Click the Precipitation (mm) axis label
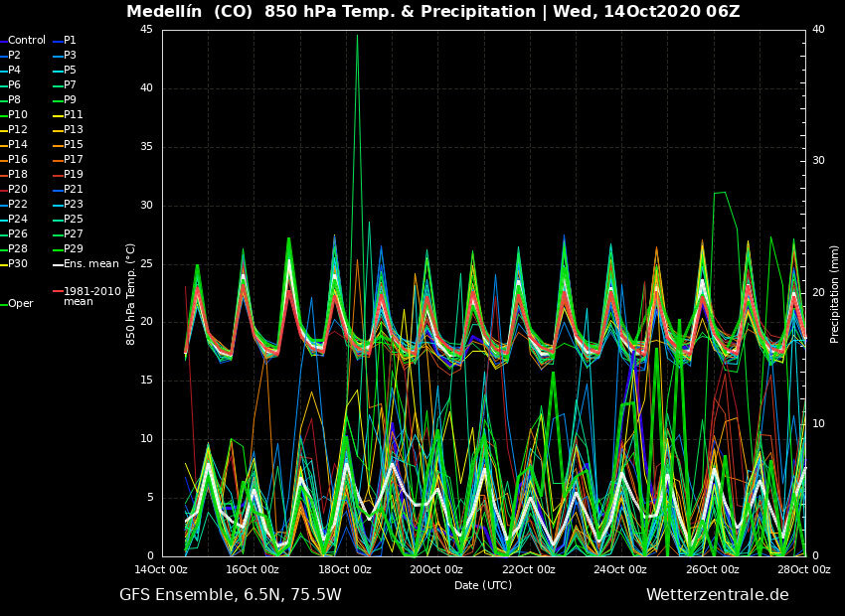845x616 pixels. point(835,293)
